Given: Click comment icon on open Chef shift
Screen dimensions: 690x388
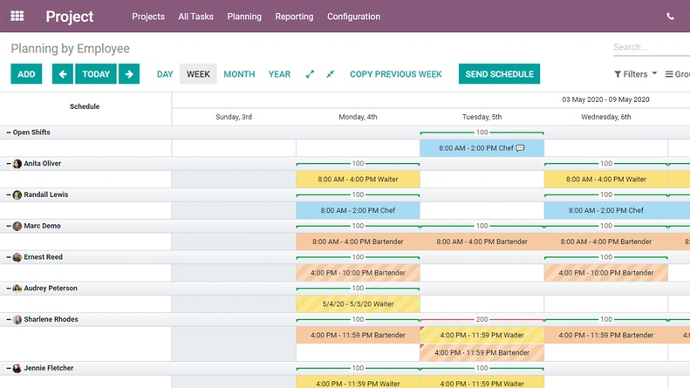Looking at the screenshot, I should 520,148.
